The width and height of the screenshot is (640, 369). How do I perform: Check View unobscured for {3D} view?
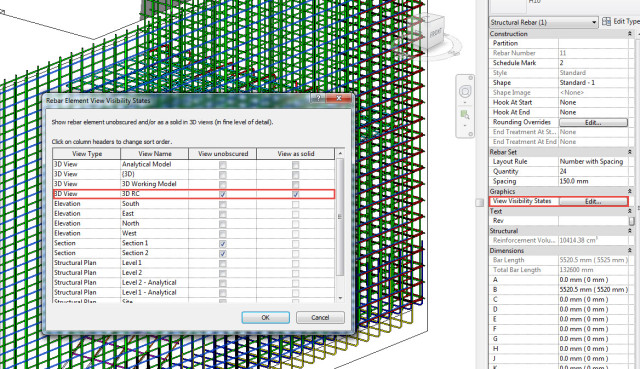[x=222, y=175]
